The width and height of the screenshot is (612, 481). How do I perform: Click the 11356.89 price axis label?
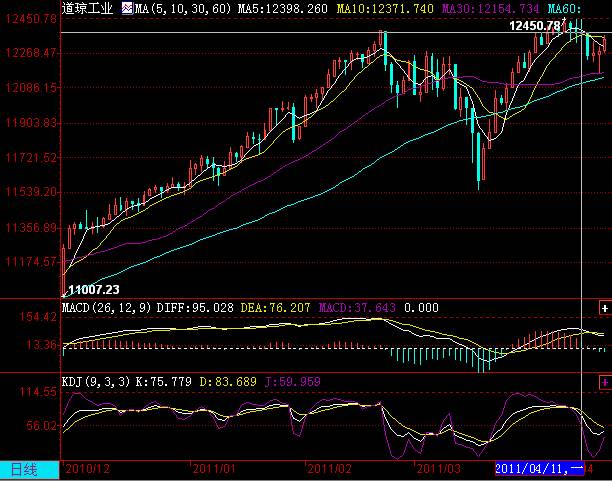pyautogui.click(x=30, y=227)
